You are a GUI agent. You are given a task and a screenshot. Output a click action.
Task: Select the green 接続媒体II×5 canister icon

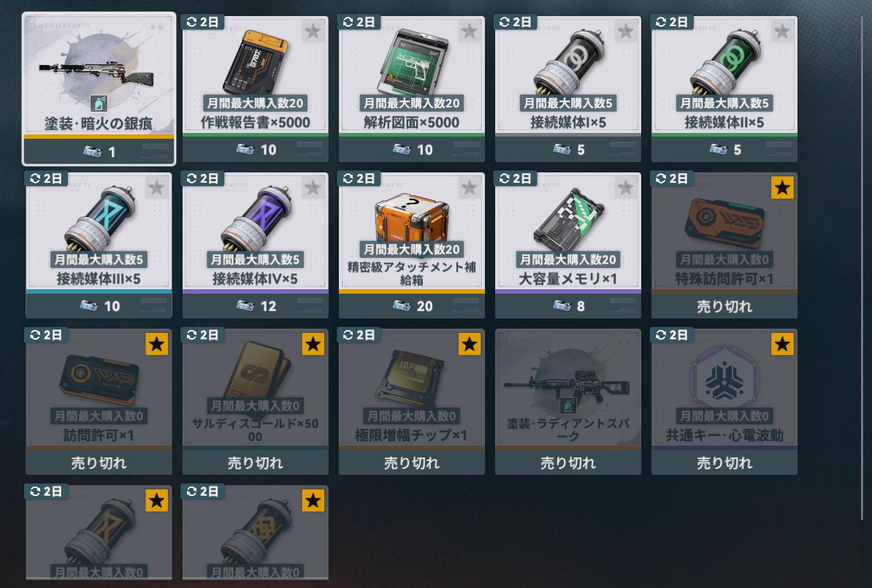[724, 62]
